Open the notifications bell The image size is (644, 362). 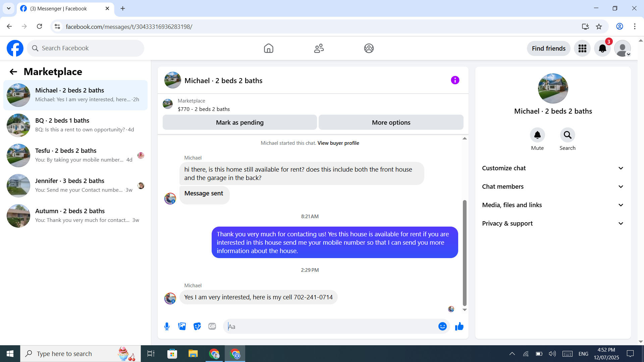602,48
